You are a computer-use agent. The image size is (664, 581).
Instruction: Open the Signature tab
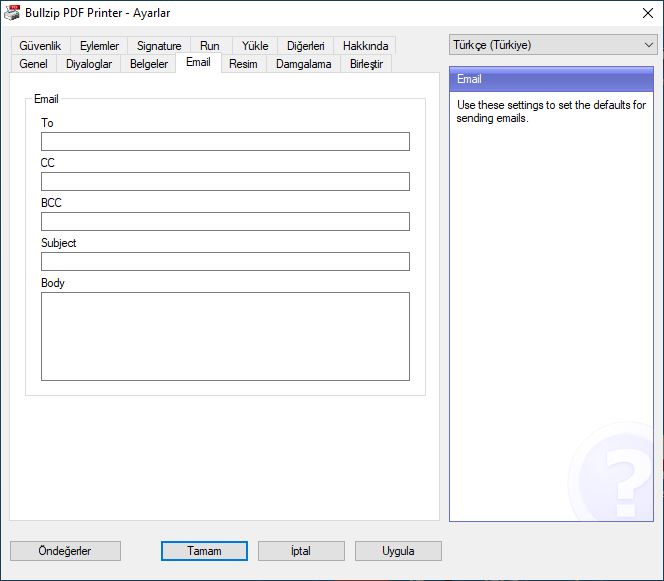(159, 46)
